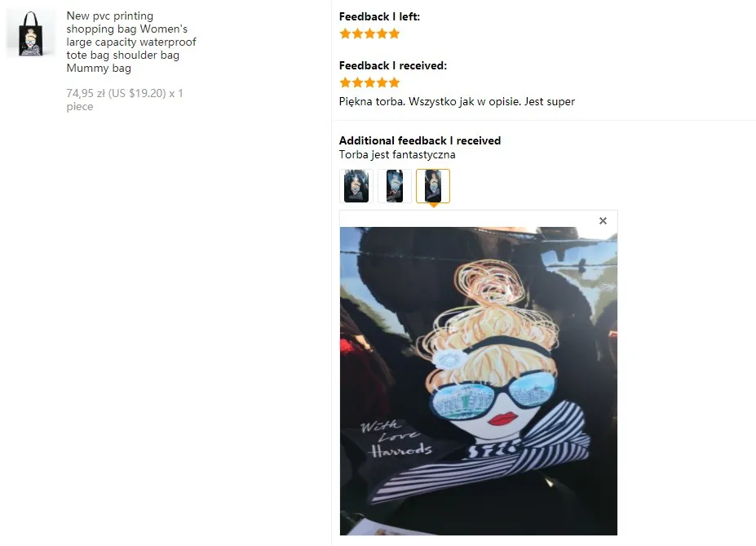756x546 pixels.
Task: Open the tote bag product thumbnail
Action: pyautogui.click(x=30, y=33)
